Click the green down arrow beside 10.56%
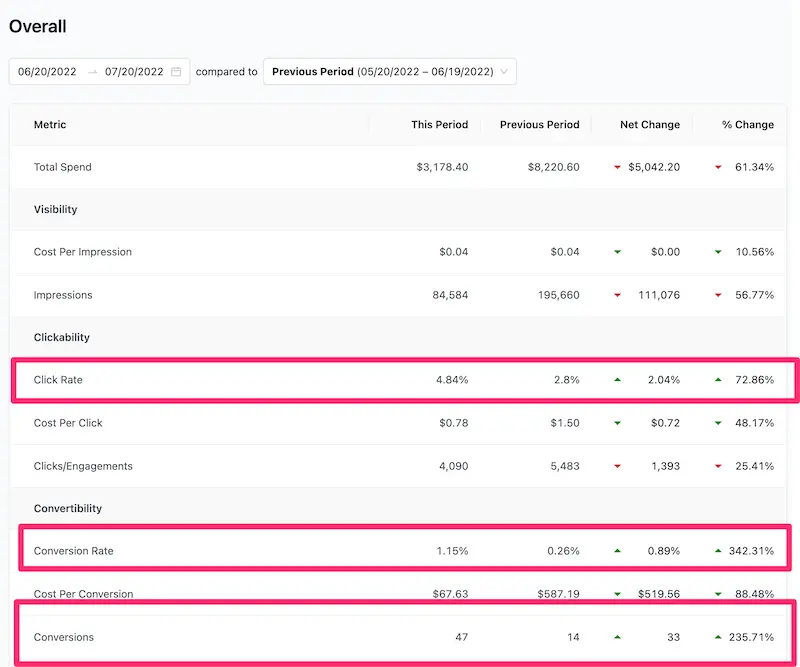The width and height of the screenshot is (800, 667). coord(718,252)
